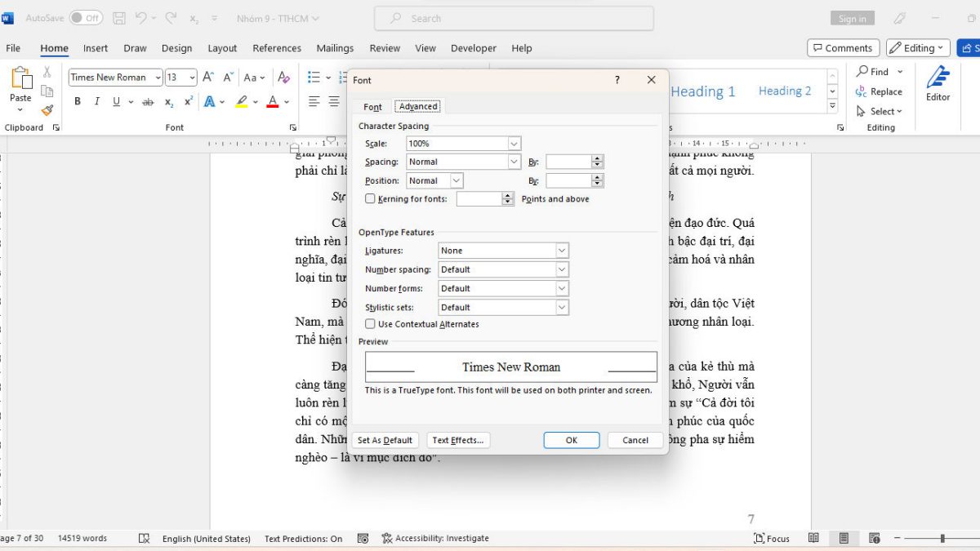Check Use Contextual Alternates option
The height and width of the screenshot is (551, 980).
370,324
